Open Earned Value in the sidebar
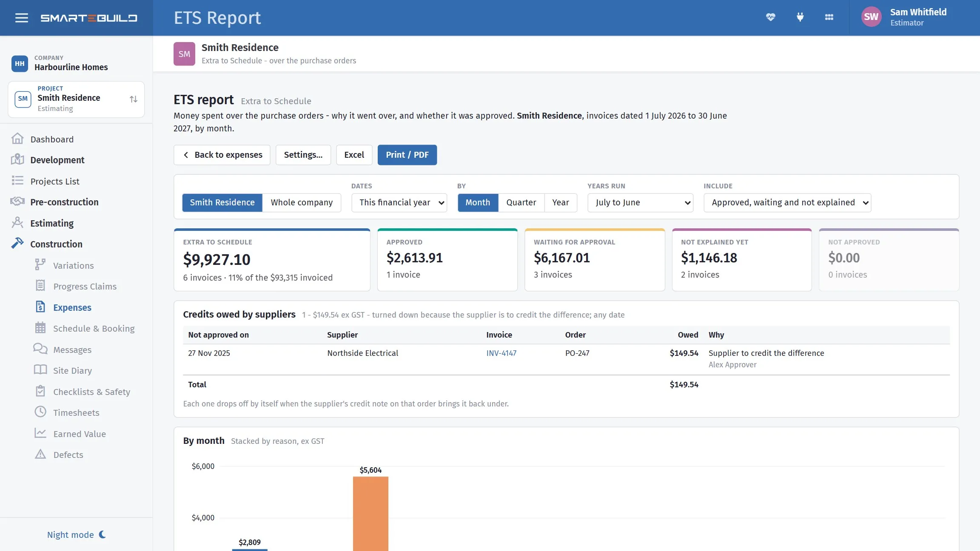This screenshot has height=551, width=980. tap(80, 434)
